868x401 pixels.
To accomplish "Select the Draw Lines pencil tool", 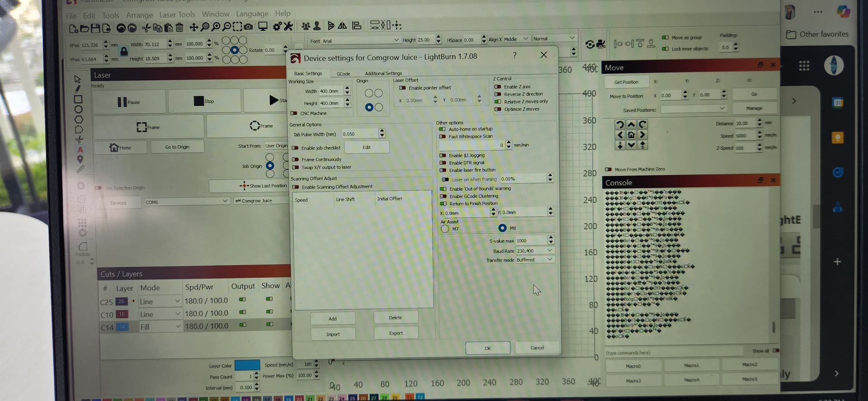I will coord(78,89).
